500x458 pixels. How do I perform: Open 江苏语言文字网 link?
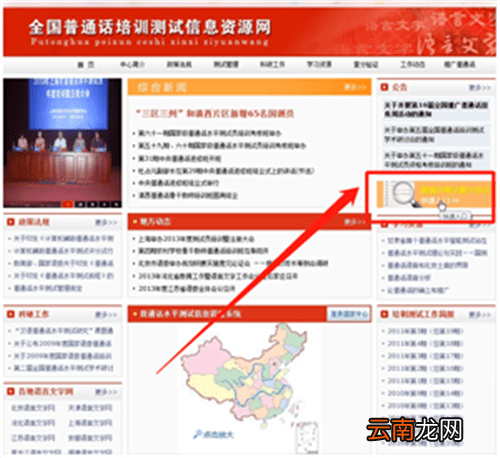click(33, 438)
